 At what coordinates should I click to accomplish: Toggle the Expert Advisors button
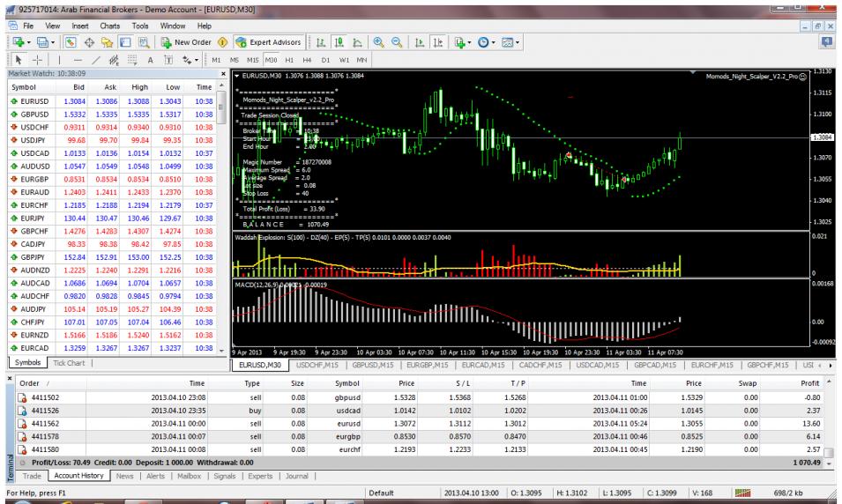pyautogui.click(x=271, y=41)
